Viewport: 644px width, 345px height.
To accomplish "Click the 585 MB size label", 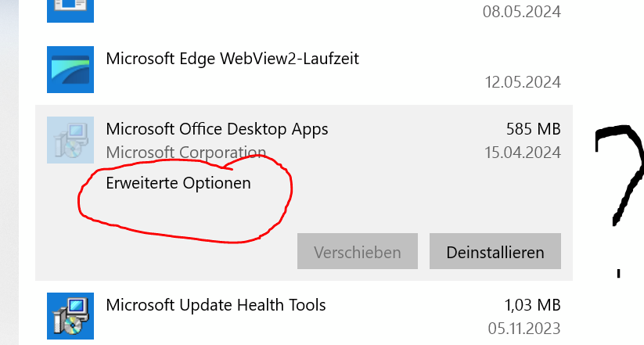I will coord(533,129).
